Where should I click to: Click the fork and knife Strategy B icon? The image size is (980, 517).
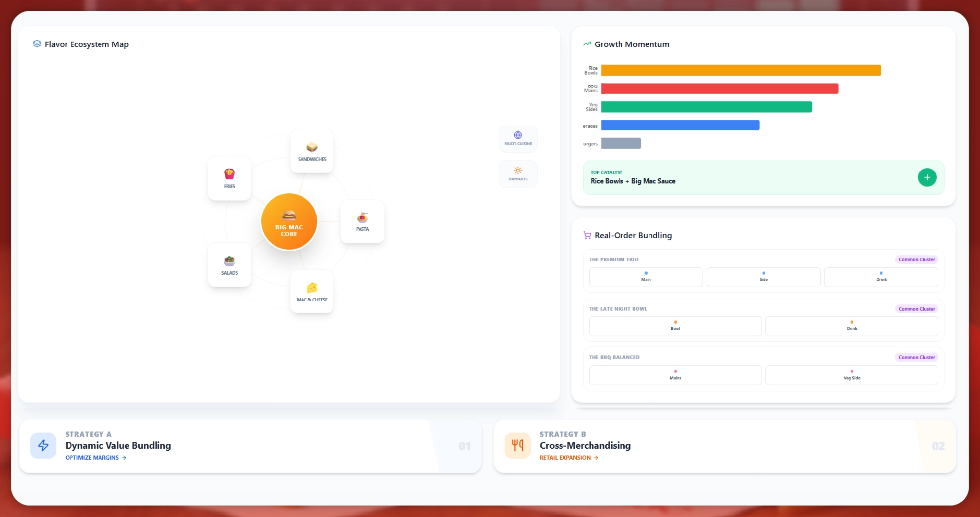pos(517,446)
